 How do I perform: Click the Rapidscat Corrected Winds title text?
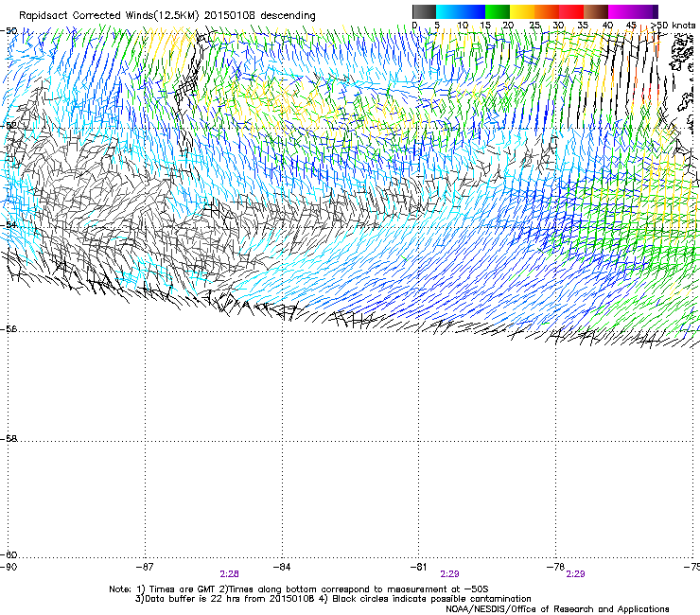[167, 16]
